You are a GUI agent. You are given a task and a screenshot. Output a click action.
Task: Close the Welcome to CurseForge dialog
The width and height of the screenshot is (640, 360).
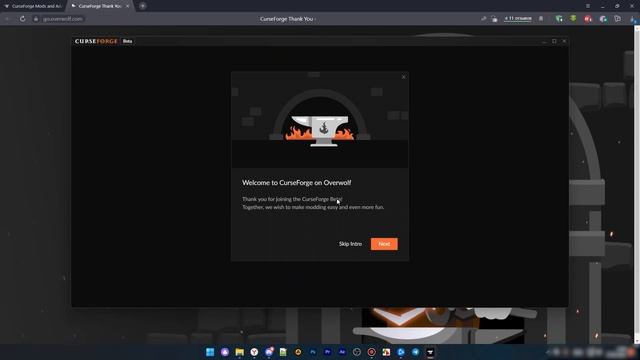click(404, 77)
